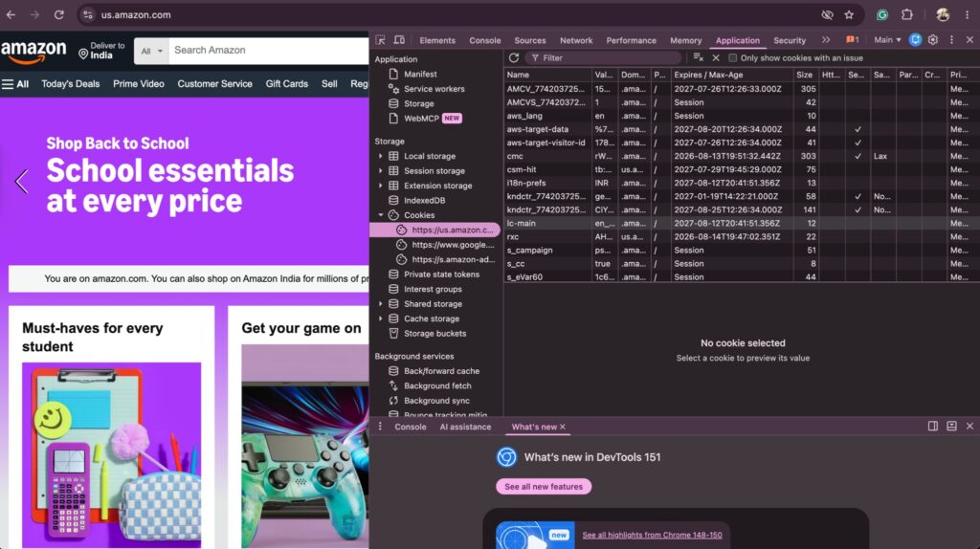Enable only show cookies with an issue

click(x=732, y=58)
